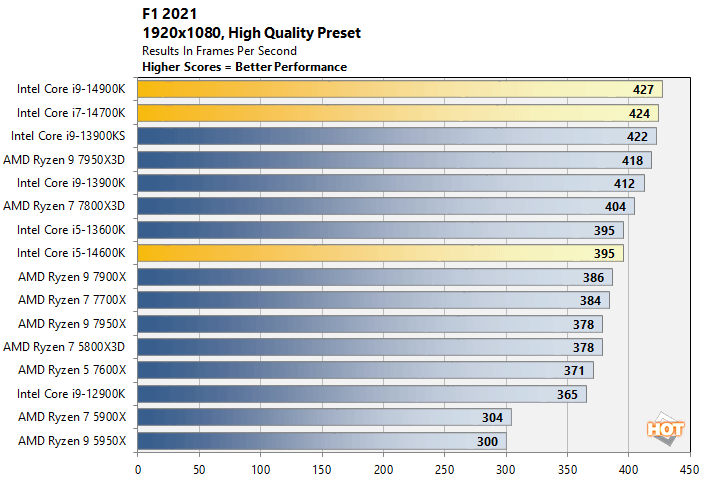Click the 395 value for i5-13600K

pyautogui.click(x=604, y=231)
